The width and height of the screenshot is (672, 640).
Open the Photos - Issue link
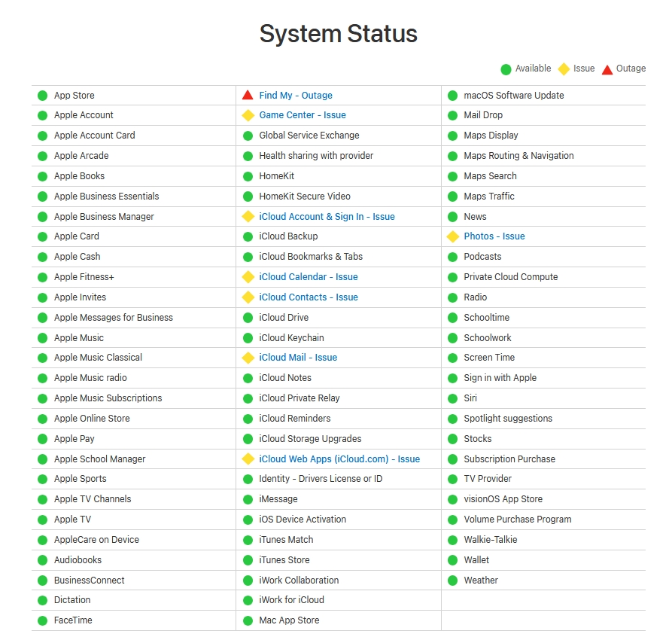494,236
